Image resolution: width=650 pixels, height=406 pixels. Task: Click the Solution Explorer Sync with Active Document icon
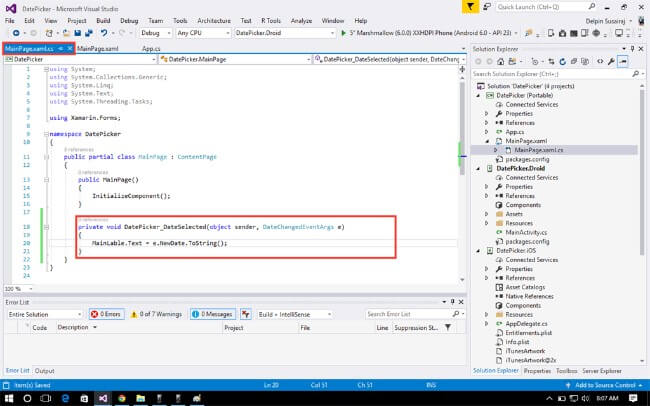[551, 61]
